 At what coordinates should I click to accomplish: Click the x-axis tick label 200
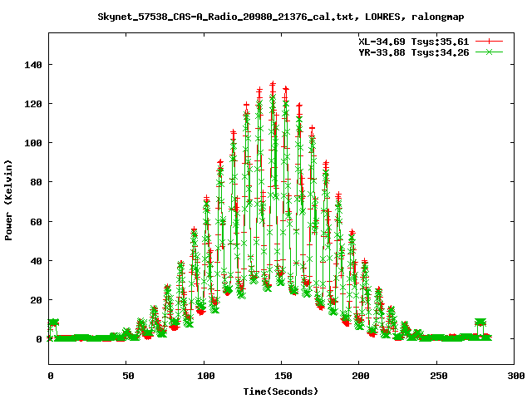(360, 376)
